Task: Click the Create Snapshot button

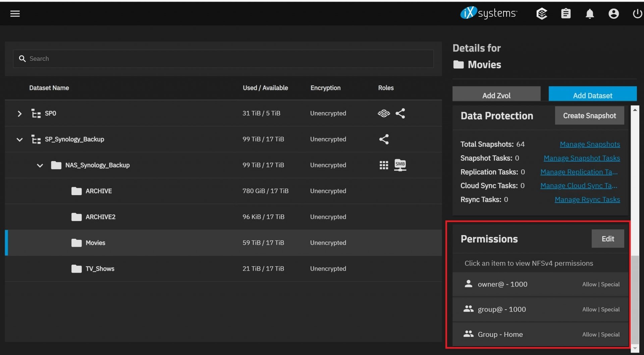Action: tap(589, 116)
